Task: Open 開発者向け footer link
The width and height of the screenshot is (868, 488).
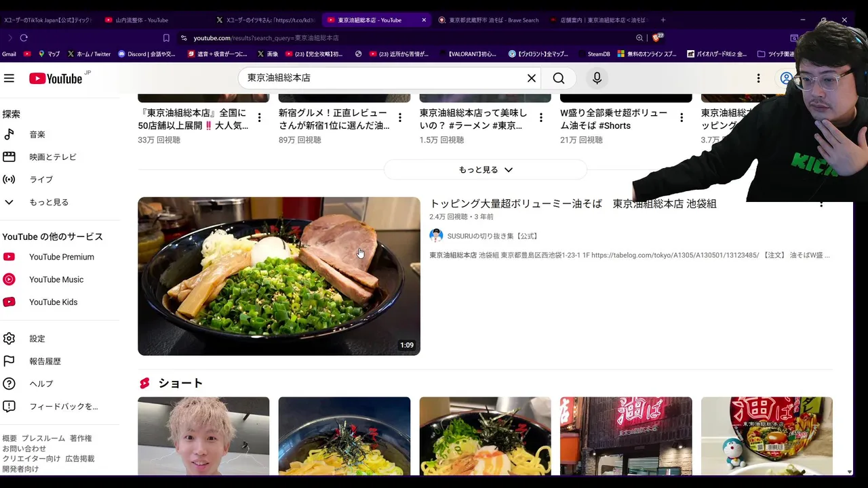Action: (20, 469)
